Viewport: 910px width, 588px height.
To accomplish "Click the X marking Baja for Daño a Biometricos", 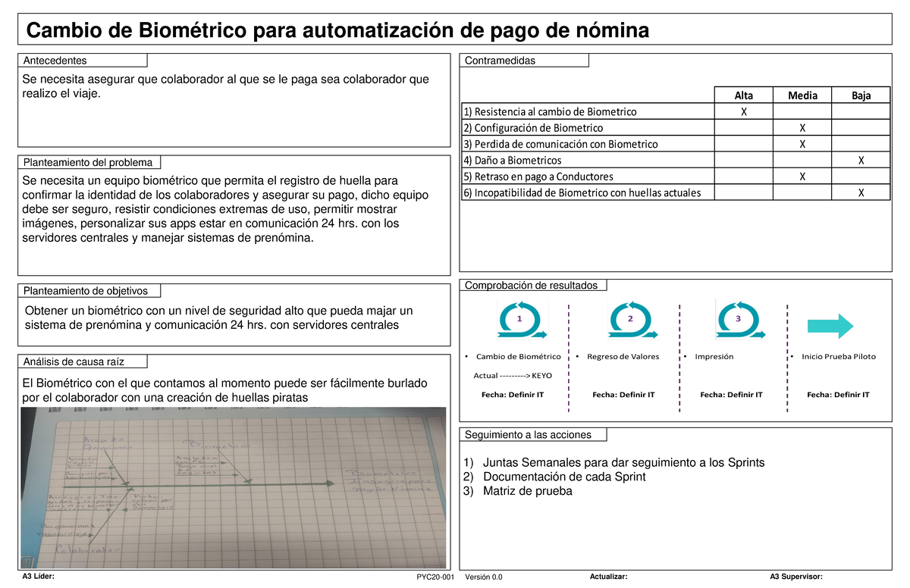I will (x=861, y=160).
